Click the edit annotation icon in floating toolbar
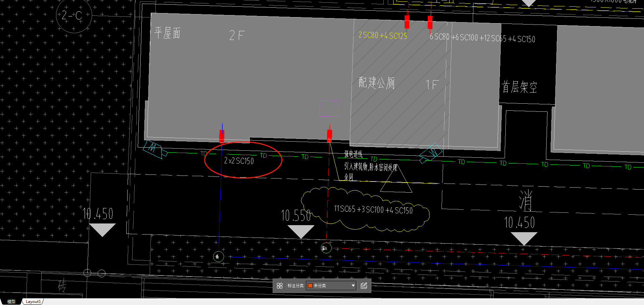This screenshot has height=305, width=644. (364, 286)
